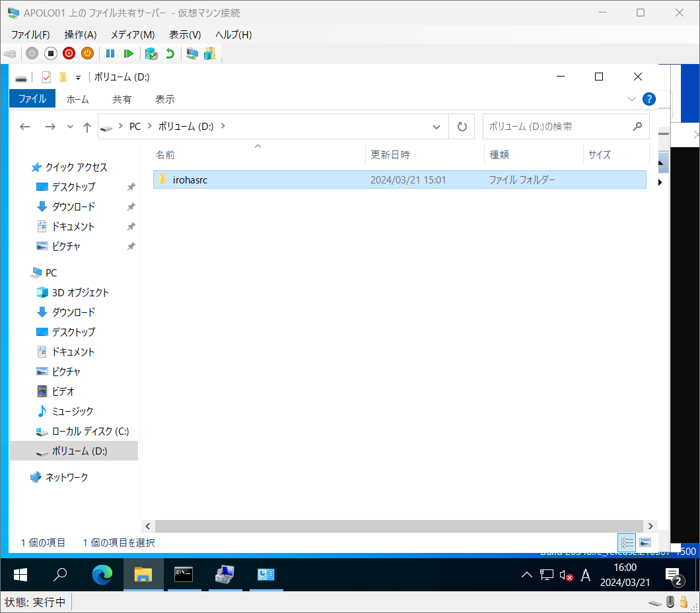The height and width of the screenshot is (613, 700).
Task: Sort by the サイズ column header
Action: coord(616,155)
